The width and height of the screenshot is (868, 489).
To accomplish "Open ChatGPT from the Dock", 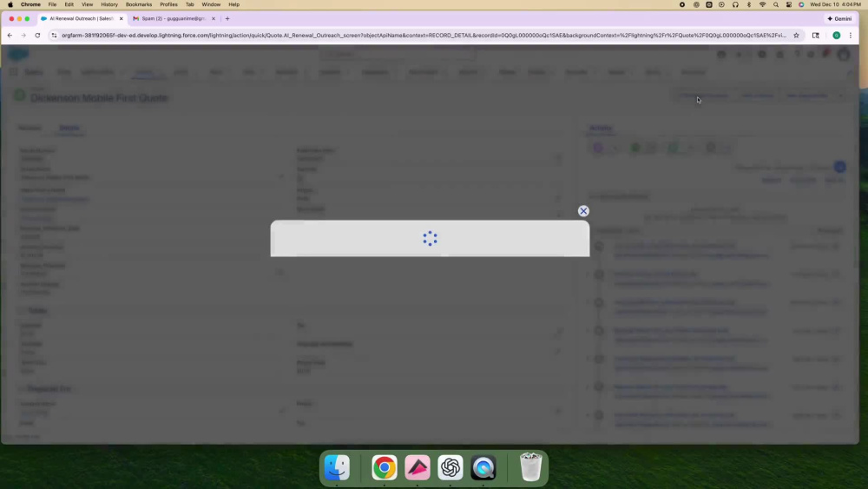I will pos(450,468).
